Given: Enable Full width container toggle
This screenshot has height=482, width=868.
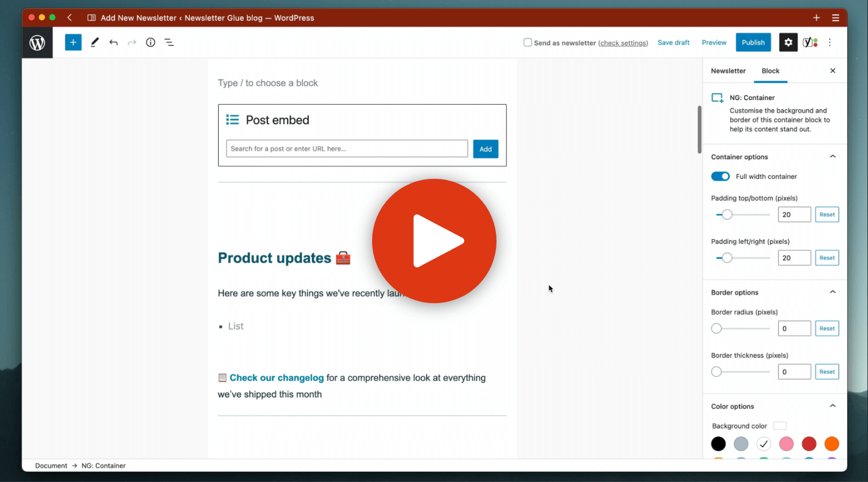Looking at the screenshot, I should point(720,176).
